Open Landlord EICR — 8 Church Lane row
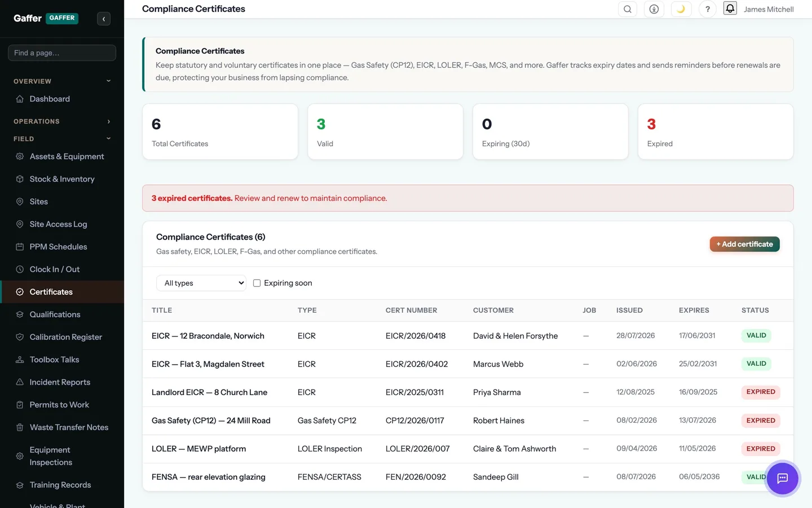Screen dimensions: 812x508 [x=467, y=392]
